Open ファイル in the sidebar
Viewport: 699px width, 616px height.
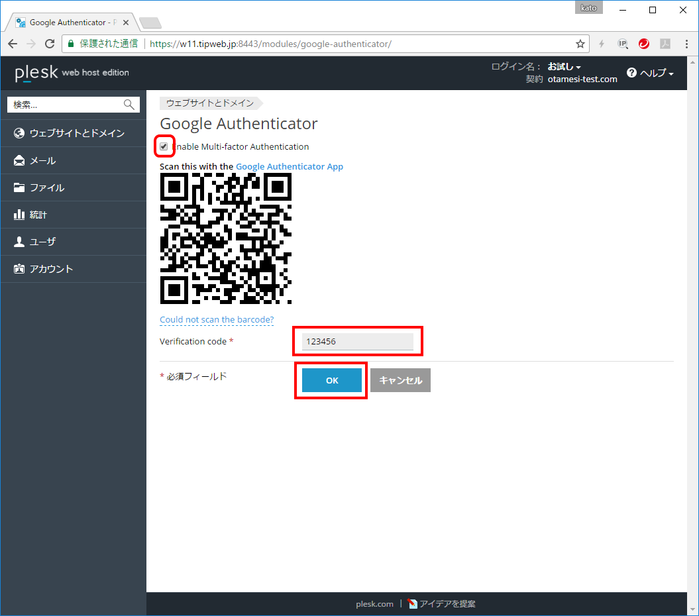(x=74, y=187)
